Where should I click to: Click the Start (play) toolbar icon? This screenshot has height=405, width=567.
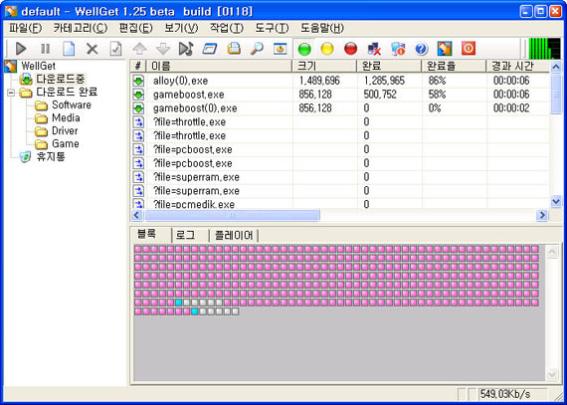coord(21,49)
